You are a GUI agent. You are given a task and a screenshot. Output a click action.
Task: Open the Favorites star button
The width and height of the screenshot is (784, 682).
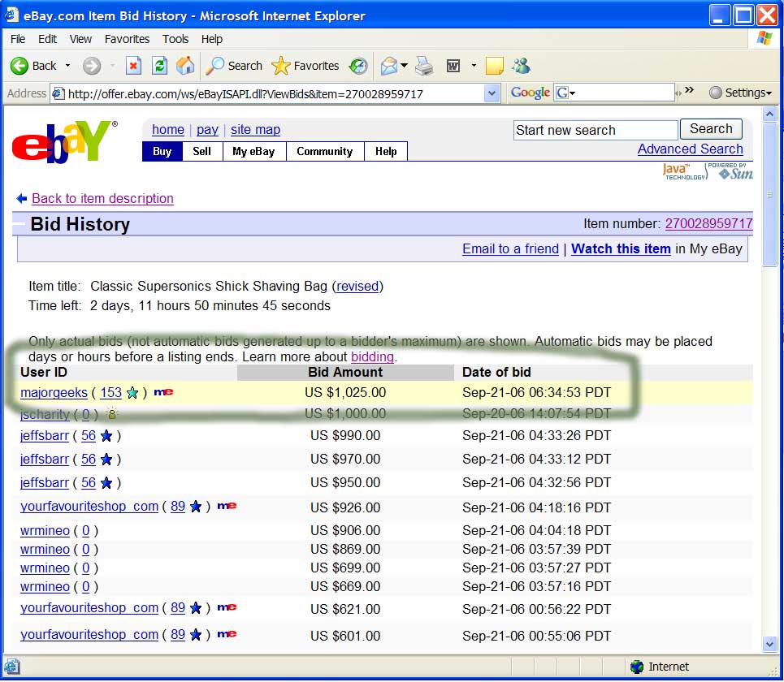[x=305, y=66]
